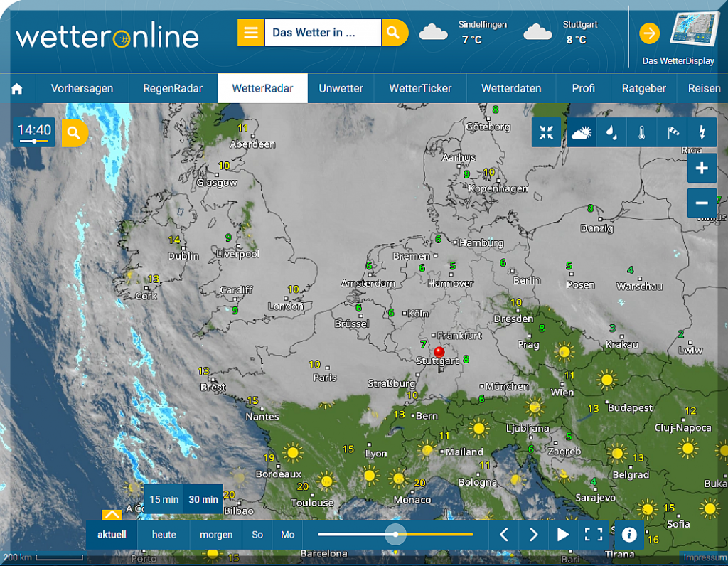Show the lightning layer on the map
This screenshot has width=728, height=566.
pos(702,132)
